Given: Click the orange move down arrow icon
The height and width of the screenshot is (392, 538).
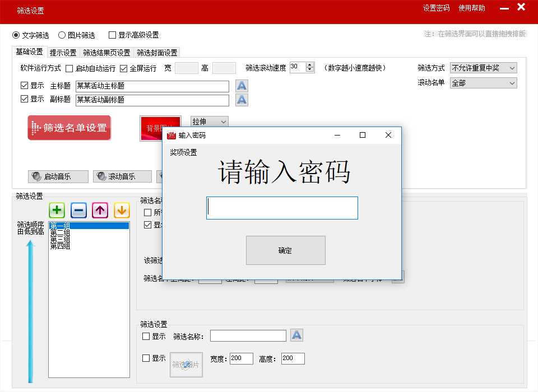Looking at the screenshot, I should (x=122, y=211).
